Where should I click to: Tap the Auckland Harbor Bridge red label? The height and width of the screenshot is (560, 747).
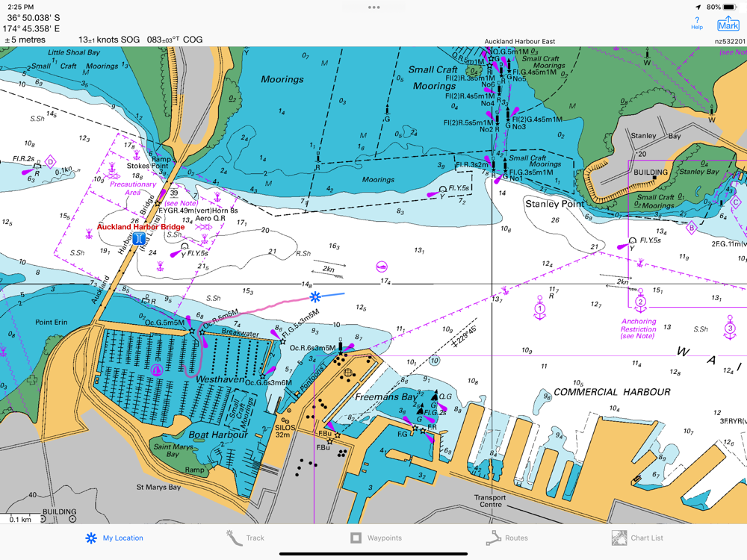point(140,227)
